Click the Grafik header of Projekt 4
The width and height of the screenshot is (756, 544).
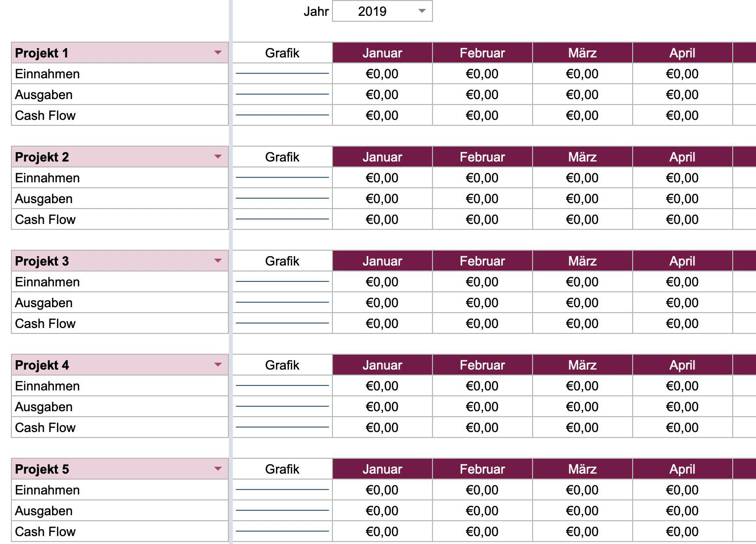click(x=282, y=365)
